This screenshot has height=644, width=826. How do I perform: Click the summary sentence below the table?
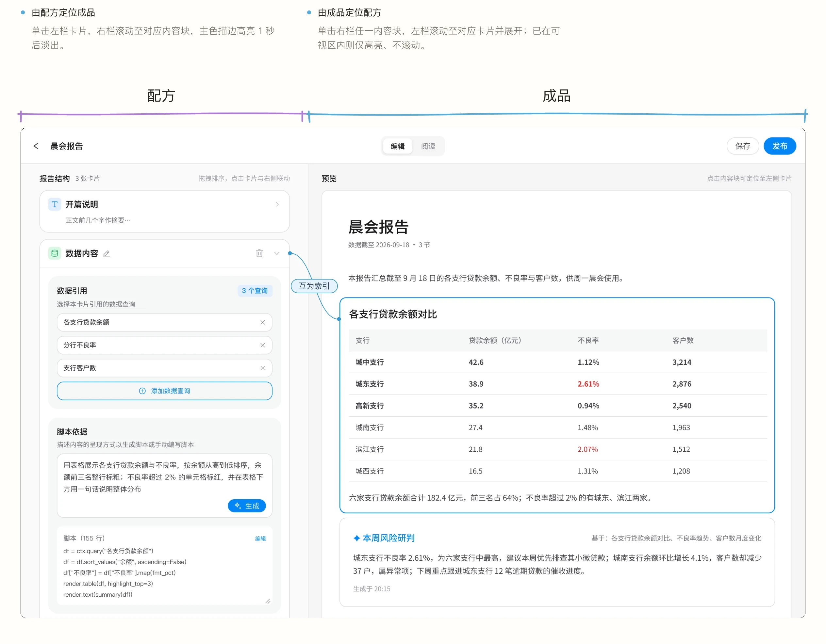(501, 498)
